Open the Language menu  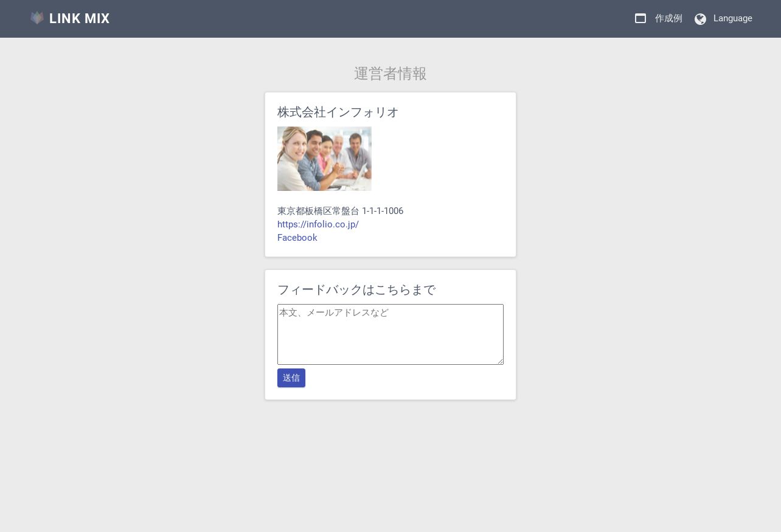[733, 18]
